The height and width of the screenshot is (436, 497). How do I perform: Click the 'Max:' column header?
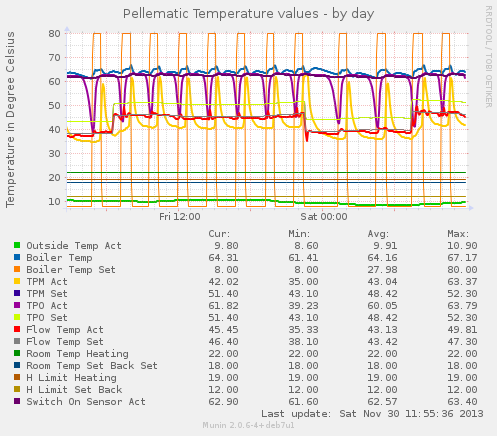(458, 234)
